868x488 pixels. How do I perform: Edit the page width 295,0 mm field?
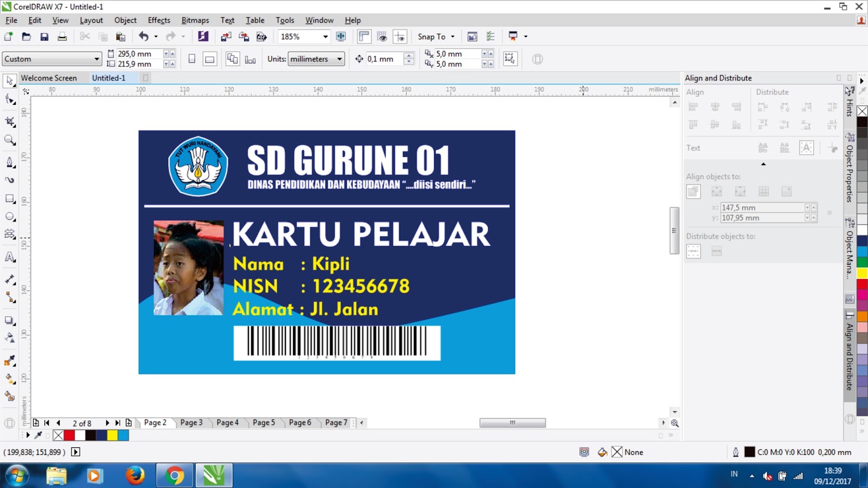[x=139, y=54]
